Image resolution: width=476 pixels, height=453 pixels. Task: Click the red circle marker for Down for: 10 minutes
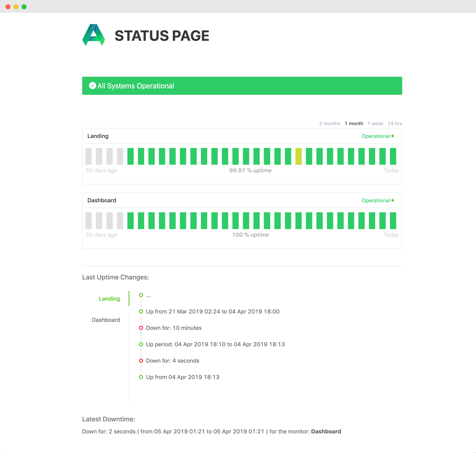click(x=141, y=328)
